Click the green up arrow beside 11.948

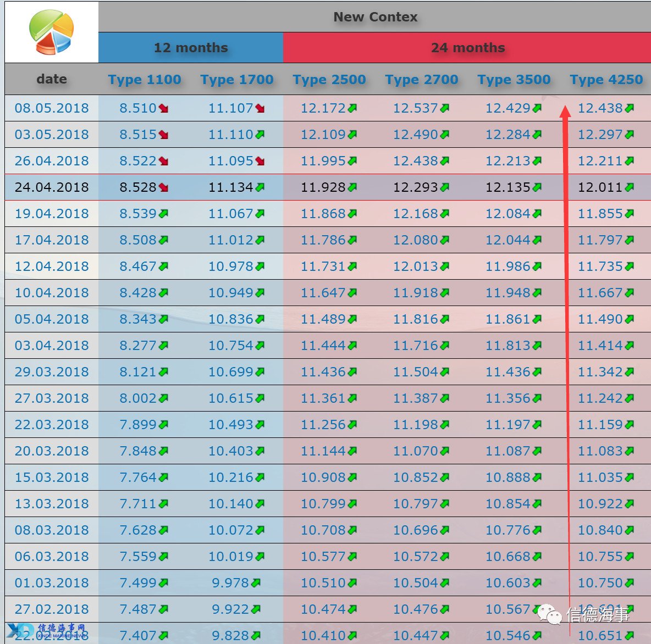coord(537,293)
